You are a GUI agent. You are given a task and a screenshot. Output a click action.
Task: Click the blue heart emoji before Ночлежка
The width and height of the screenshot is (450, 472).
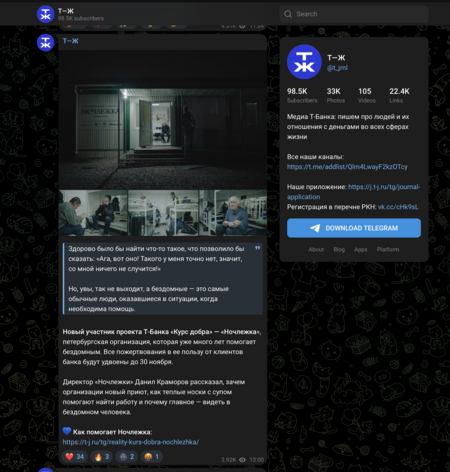(x=67, y=431)
